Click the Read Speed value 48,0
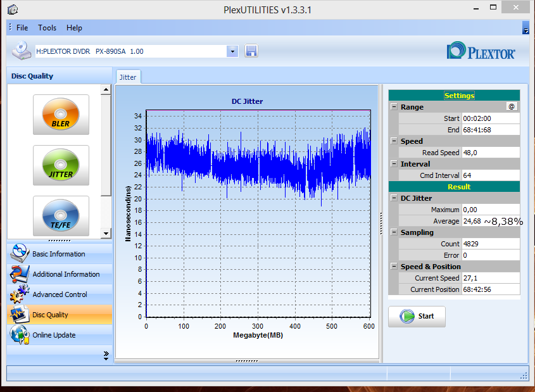Image resolution: width=535 pixels, height=392 pixels. pos(491,153)
